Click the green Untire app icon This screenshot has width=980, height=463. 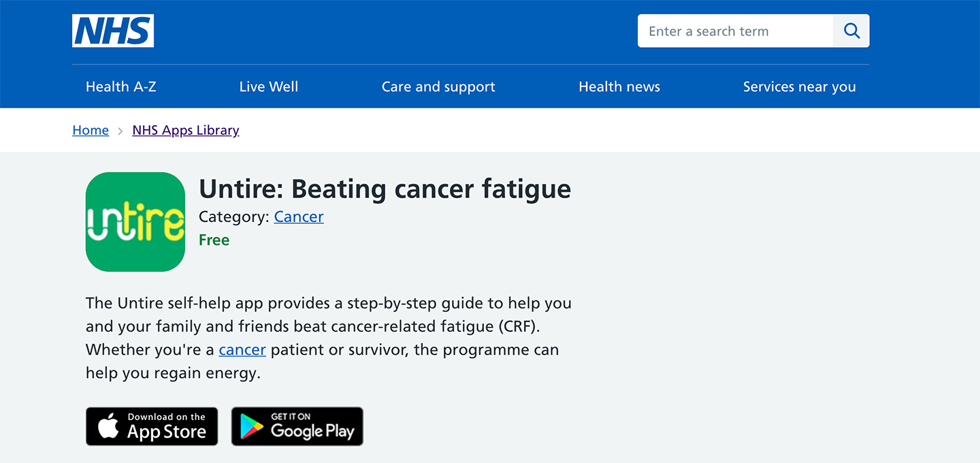click(135, 222)
